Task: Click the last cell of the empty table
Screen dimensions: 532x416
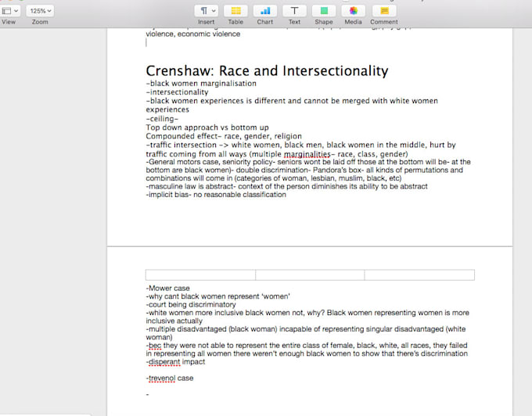Action: [x=419, y=274]
